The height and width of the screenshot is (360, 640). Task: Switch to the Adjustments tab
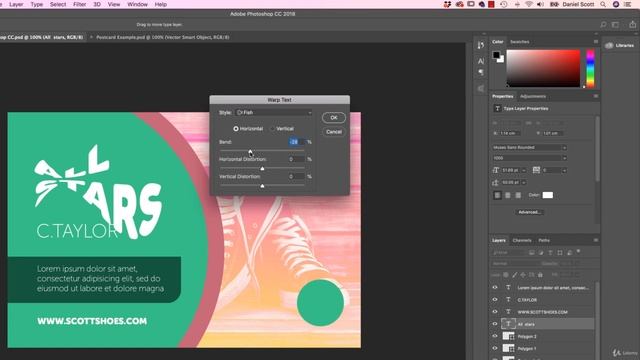pos(533,96)
